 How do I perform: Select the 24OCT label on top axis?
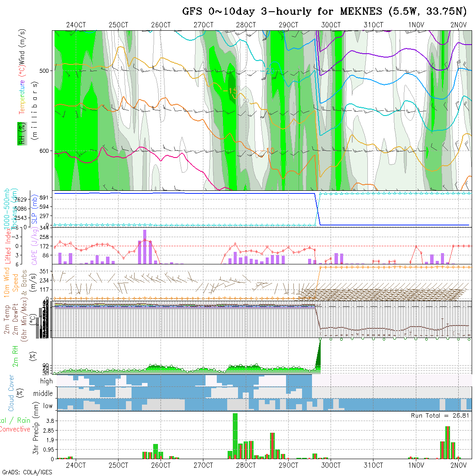point(76,25)
